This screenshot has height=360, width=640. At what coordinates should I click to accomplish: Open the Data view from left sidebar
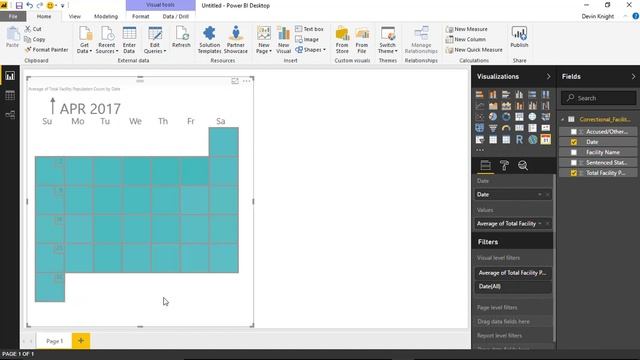click(10, 96)
